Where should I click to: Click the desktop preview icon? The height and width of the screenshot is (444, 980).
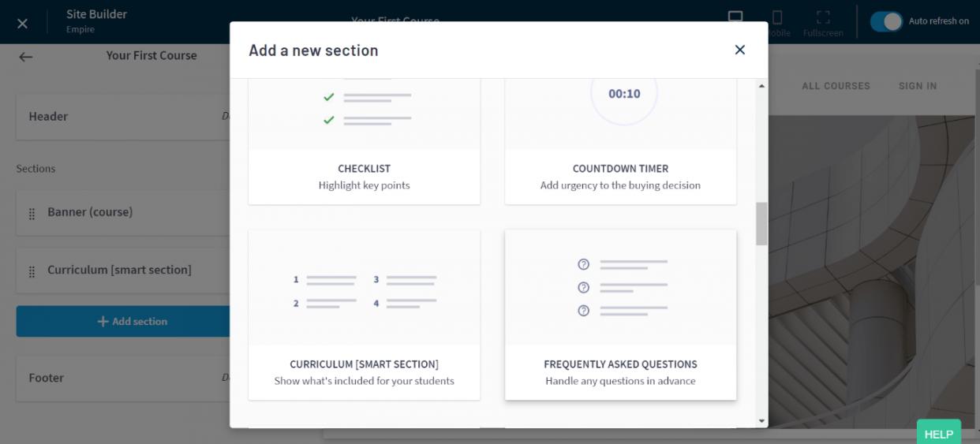coord(735,18)
